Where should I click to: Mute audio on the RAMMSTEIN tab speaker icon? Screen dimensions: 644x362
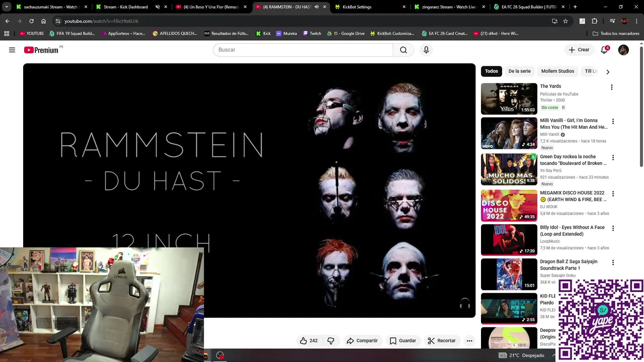pyautogui.click(x=316, y=7)
